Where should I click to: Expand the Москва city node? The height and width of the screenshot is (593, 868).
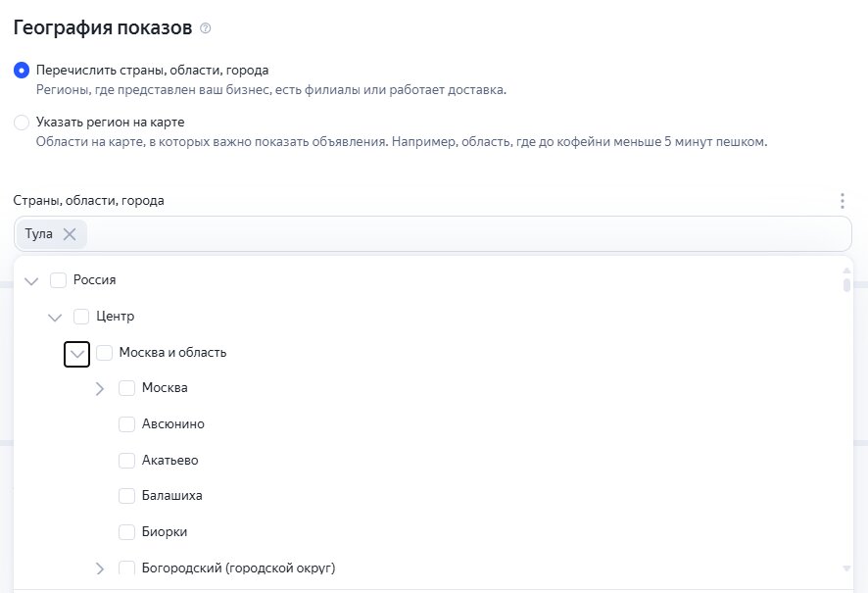(100, 389)
